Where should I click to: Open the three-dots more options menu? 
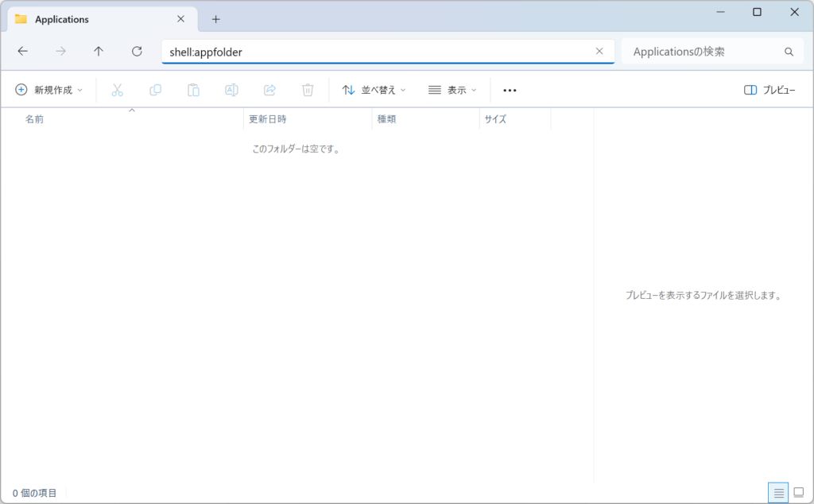tap(510, 90)
